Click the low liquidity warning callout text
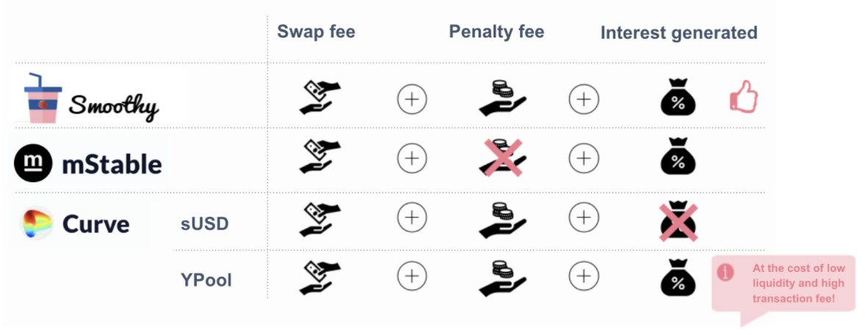Image resolution: width=868 pixels, height=335 pixels. (798, 284)
